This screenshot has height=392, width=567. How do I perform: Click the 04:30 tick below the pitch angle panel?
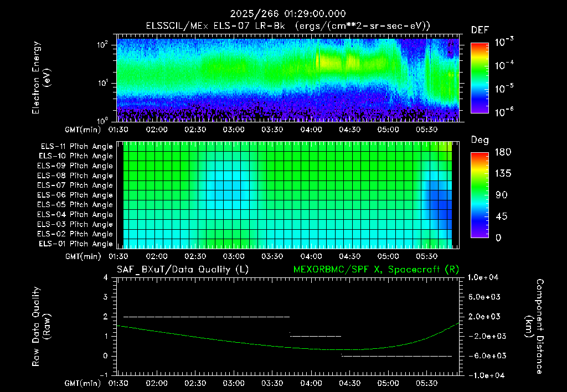point(350,256)
